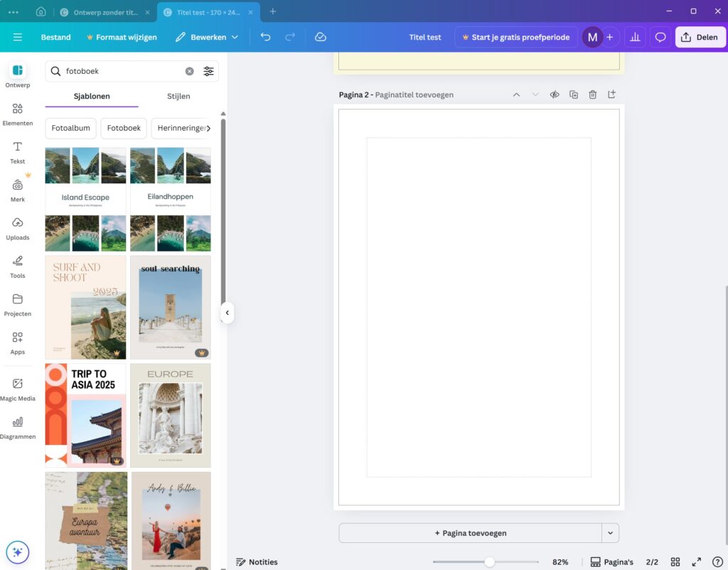
Task: Toggle grid view of pages
Action: point(675,562)
